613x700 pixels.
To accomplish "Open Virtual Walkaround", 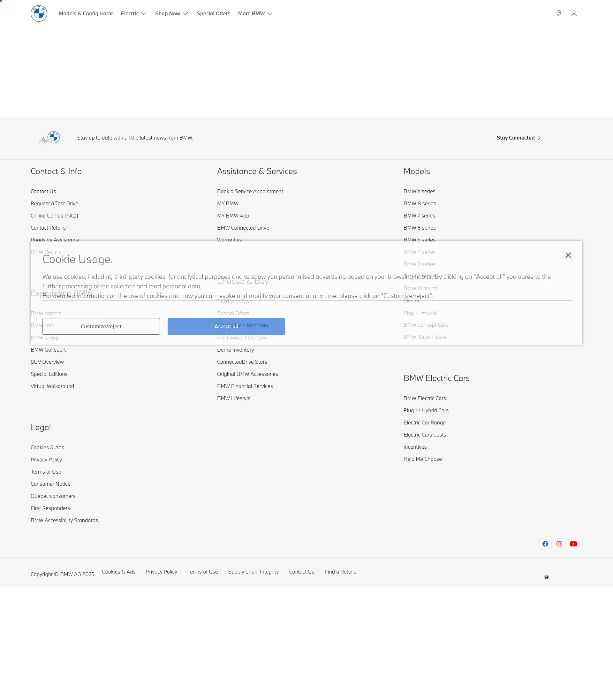I will click(52, 386).
